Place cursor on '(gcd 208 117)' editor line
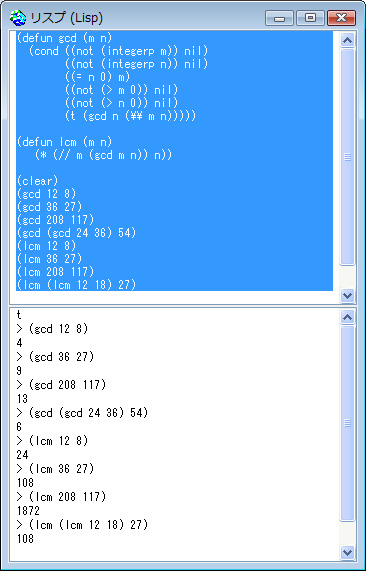 pos(55,220)
